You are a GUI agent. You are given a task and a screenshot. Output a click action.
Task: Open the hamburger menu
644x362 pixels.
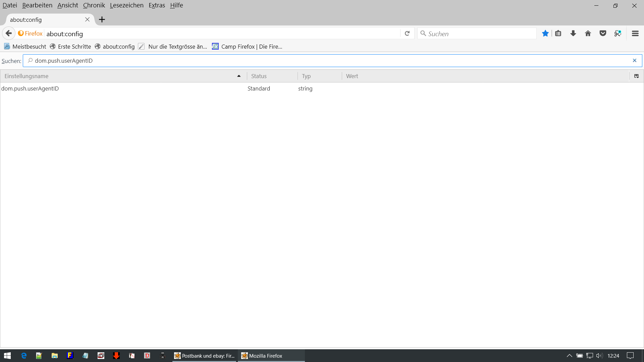[x=635, y=34]
